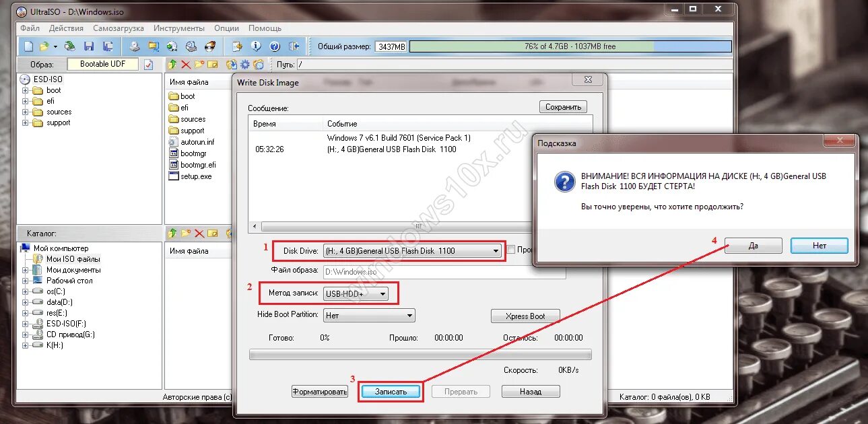Viewport: 868px width, 424px height.
Task: Click Да to confirm erasing the disk
Action: coord(754,246)
